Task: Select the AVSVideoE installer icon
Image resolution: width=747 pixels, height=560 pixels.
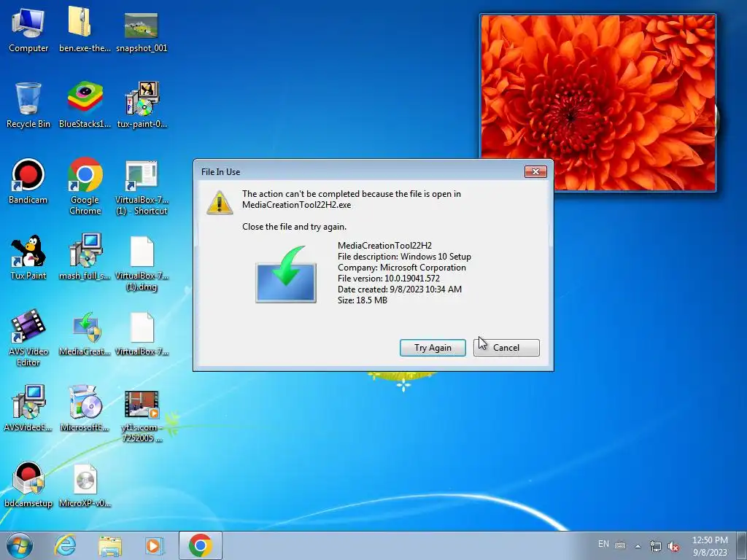Action: pos(28,408)
